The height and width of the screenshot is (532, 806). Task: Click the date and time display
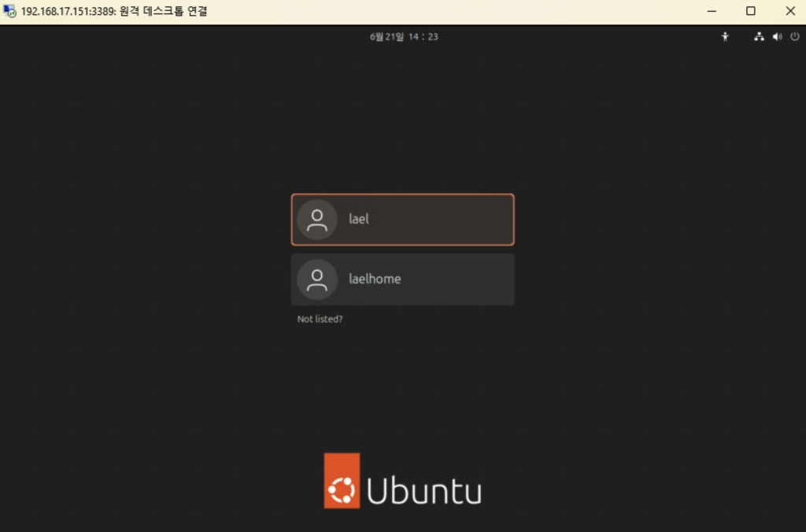point(404,36)
